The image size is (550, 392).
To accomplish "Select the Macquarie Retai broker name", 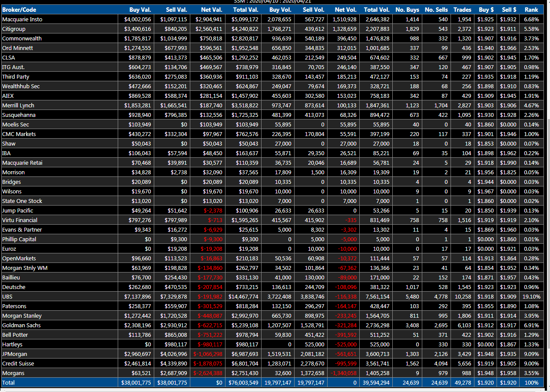I will point(22,163).
